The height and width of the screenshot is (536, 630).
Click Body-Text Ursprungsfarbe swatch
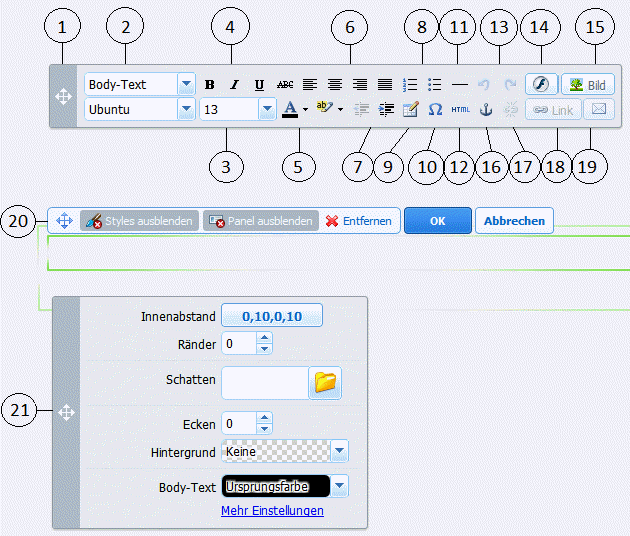click(x=276, y=486)
